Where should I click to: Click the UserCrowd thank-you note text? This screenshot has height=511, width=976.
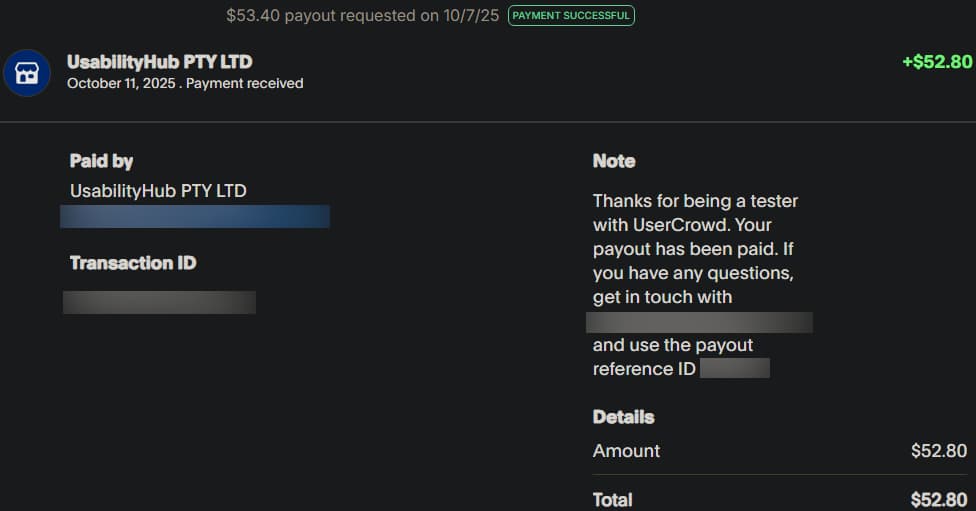(x=694, y=249)
